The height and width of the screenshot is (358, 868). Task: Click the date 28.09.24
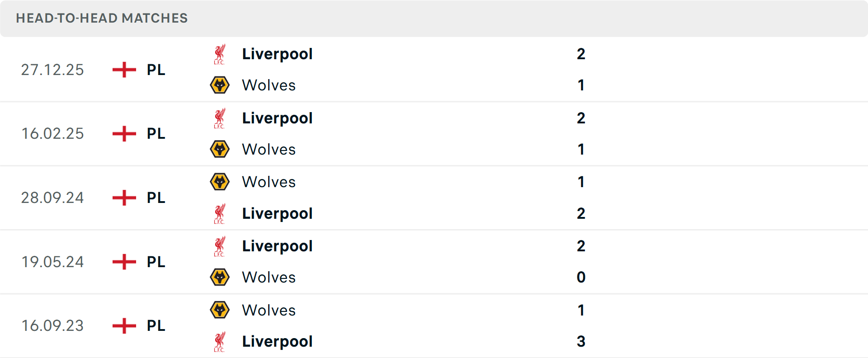52,198
